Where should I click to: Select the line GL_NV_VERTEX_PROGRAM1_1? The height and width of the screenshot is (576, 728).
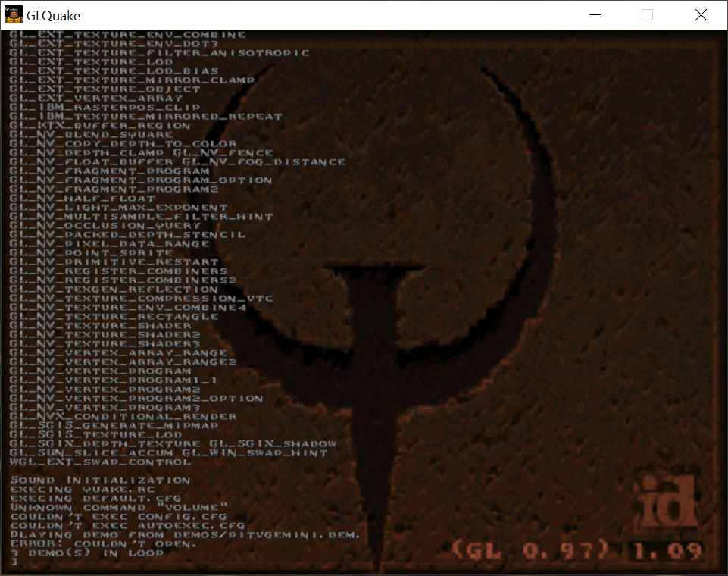114,380
